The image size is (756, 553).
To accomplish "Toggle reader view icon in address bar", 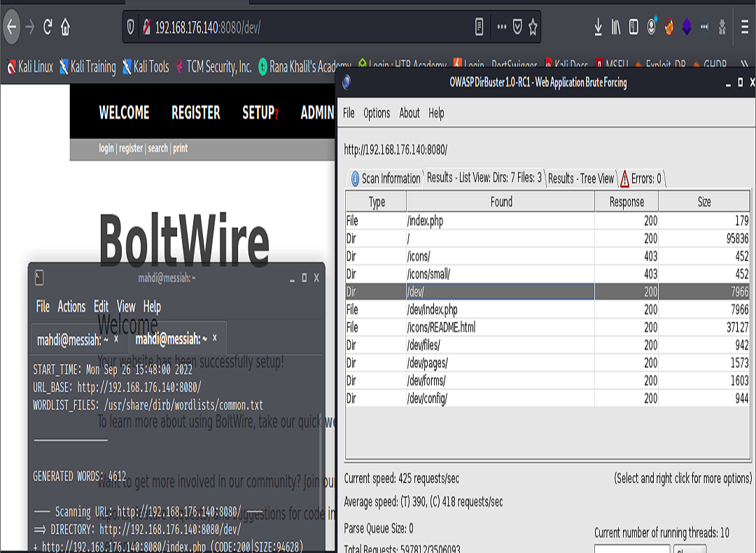I will click(479, 27).
